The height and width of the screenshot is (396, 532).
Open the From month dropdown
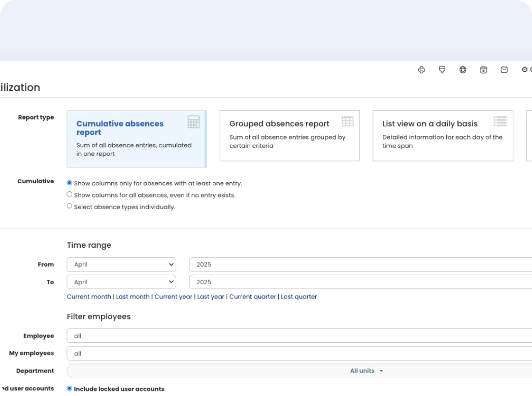coord(121,265)
